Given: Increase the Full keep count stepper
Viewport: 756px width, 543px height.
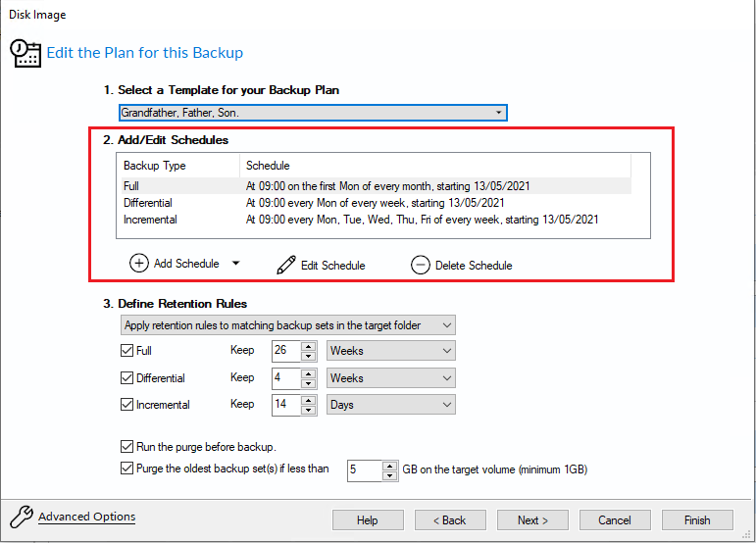Looking at the screenshot, I should tap(309, 346).
